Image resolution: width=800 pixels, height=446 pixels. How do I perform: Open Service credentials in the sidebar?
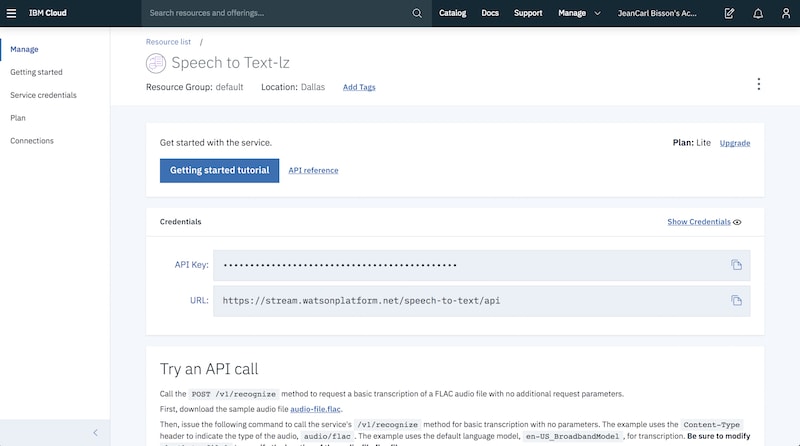(43, 95)
